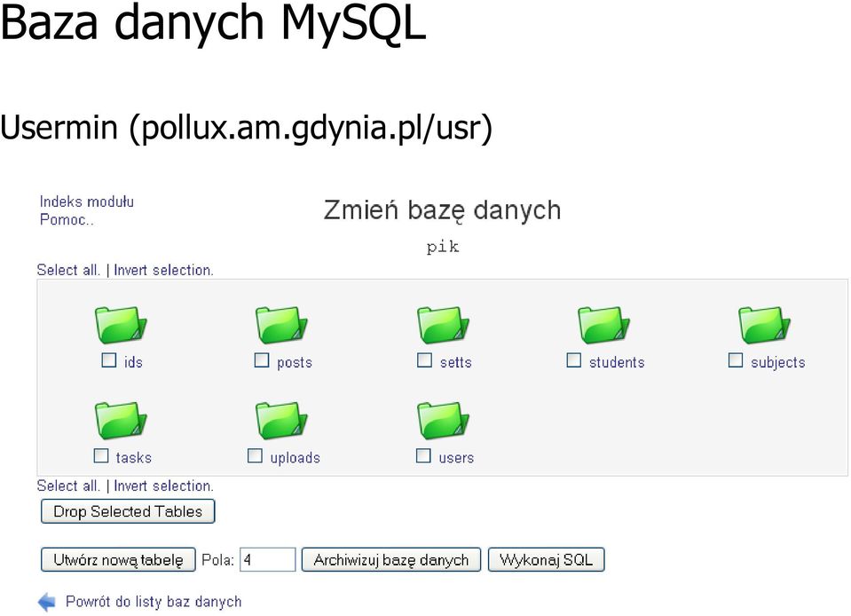Select the students table checkbox
Viewport: 851px width, 616px height.
pos(573,360)
